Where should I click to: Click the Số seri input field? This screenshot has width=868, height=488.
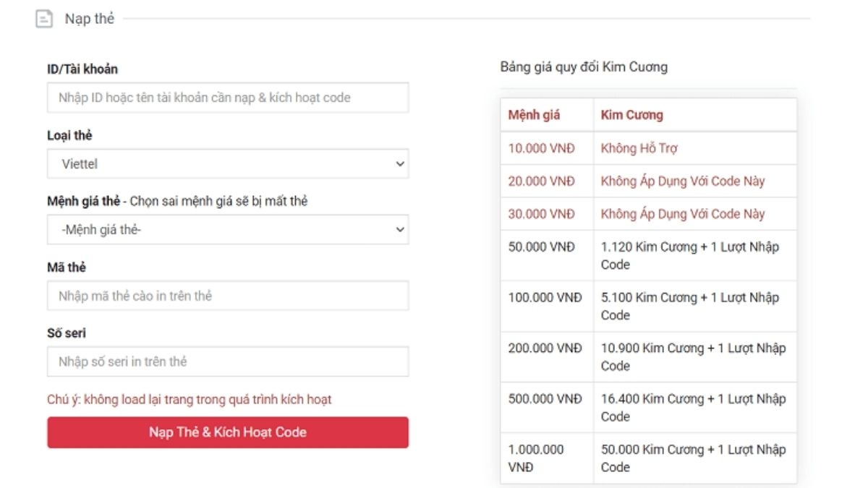point(227,361)
